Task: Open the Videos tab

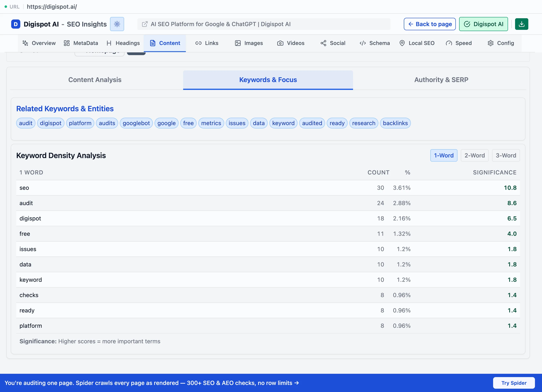Action: click(x=291, y=43)
